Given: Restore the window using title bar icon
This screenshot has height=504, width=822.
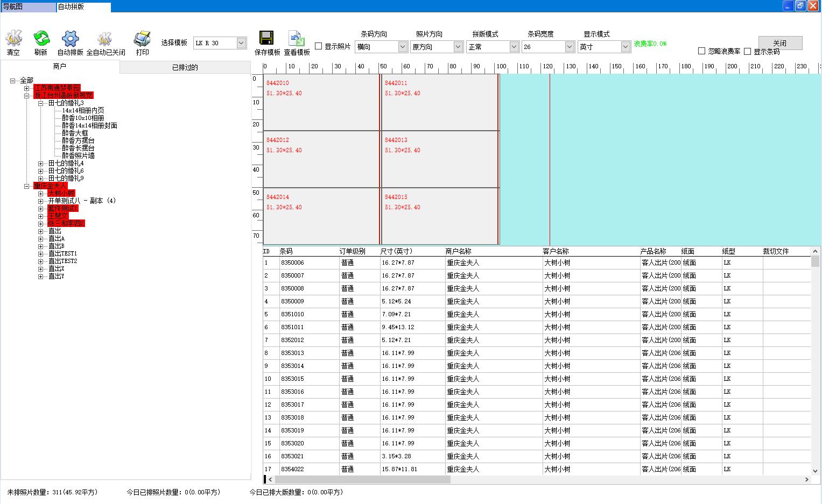Looking at the screenshot, I should click(x=800, y=6).
